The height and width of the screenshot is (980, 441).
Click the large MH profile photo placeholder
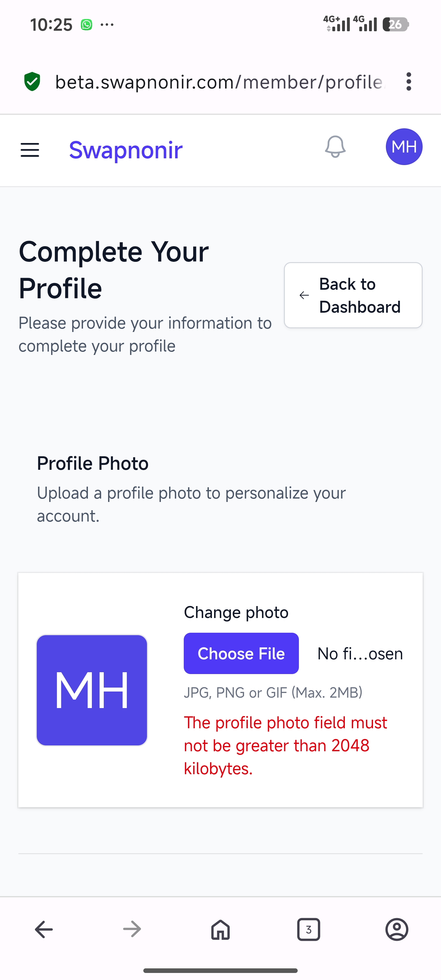point(92,690)
